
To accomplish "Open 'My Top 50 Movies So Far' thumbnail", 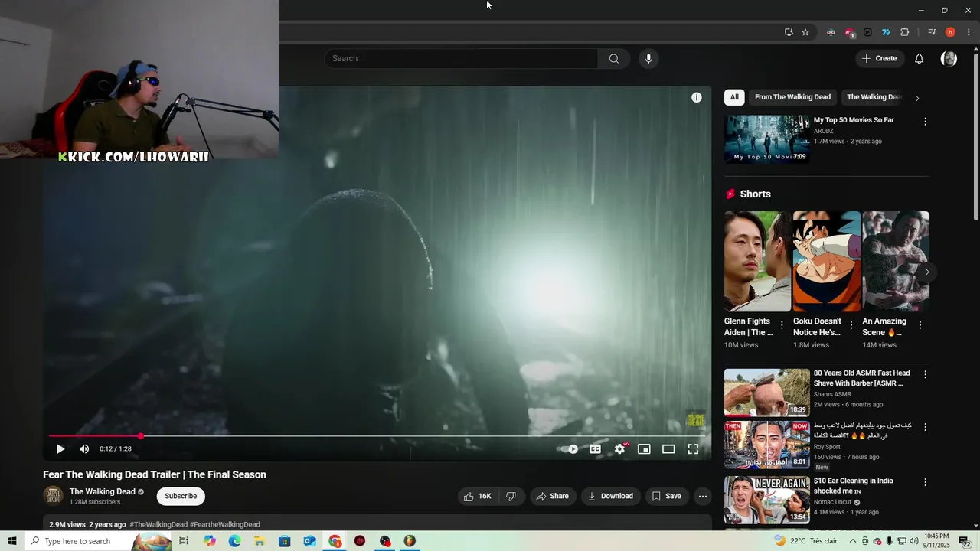I will (x=767, y=139).
